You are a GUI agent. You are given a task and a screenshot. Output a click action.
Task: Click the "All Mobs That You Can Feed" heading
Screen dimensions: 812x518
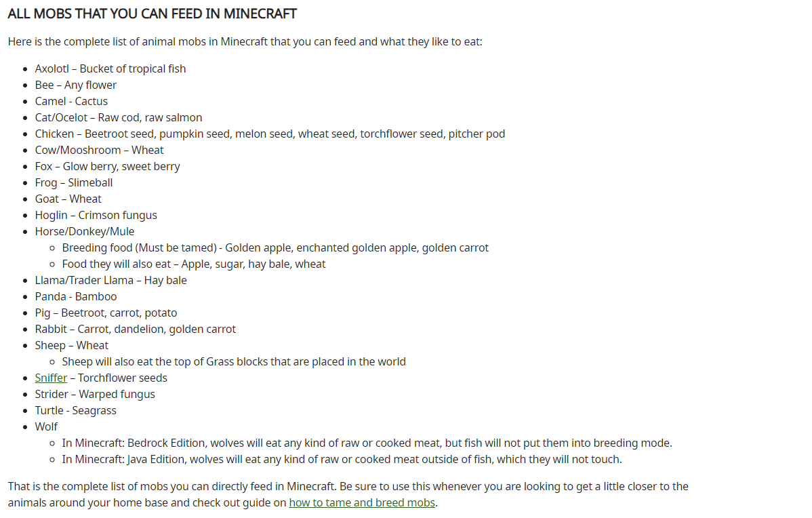[152, 14]
